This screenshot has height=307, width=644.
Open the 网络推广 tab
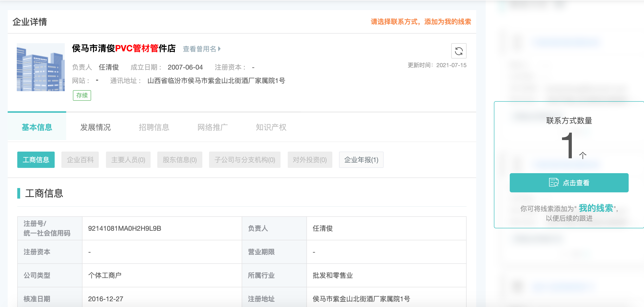pos(212,127)
